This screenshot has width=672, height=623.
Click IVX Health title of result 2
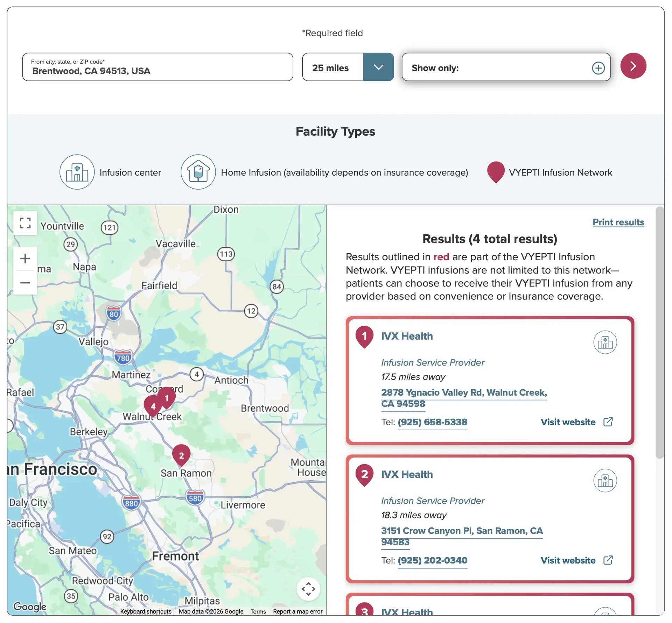407,474
